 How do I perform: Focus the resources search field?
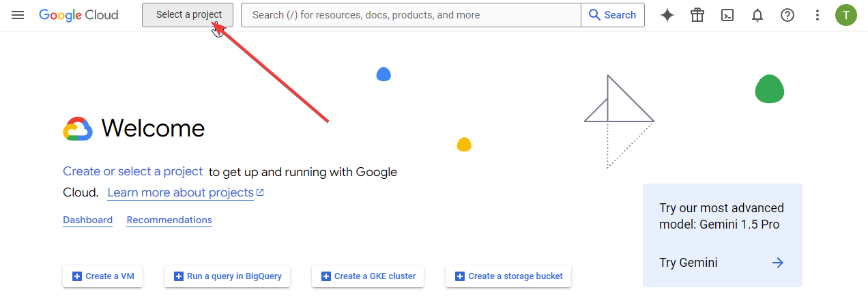[x=411, y=15]
